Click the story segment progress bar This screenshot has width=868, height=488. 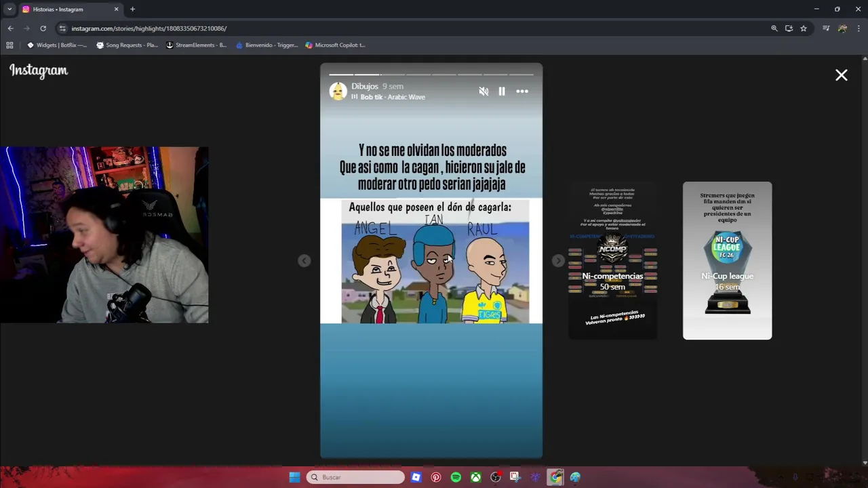coord(431,75)
